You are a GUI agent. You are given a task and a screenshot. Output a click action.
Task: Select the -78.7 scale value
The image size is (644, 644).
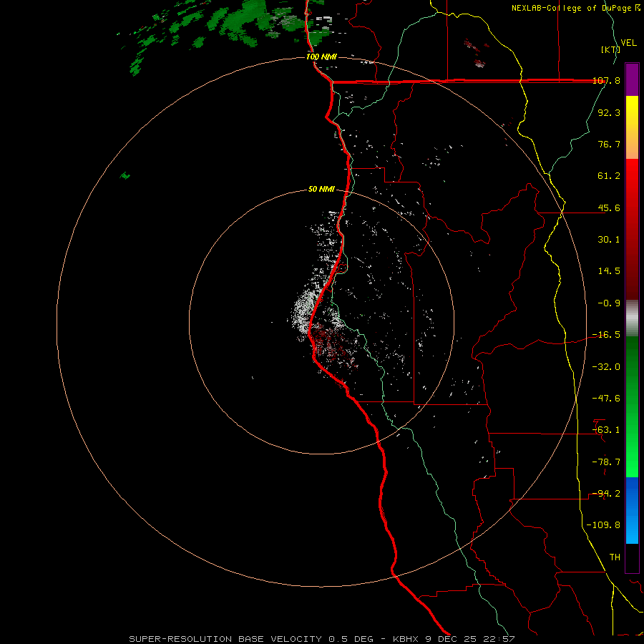point(606,462)
